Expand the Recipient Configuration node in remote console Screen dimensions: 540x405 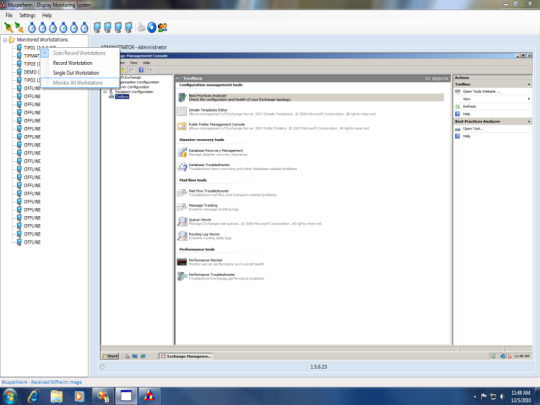click(105, 92)
